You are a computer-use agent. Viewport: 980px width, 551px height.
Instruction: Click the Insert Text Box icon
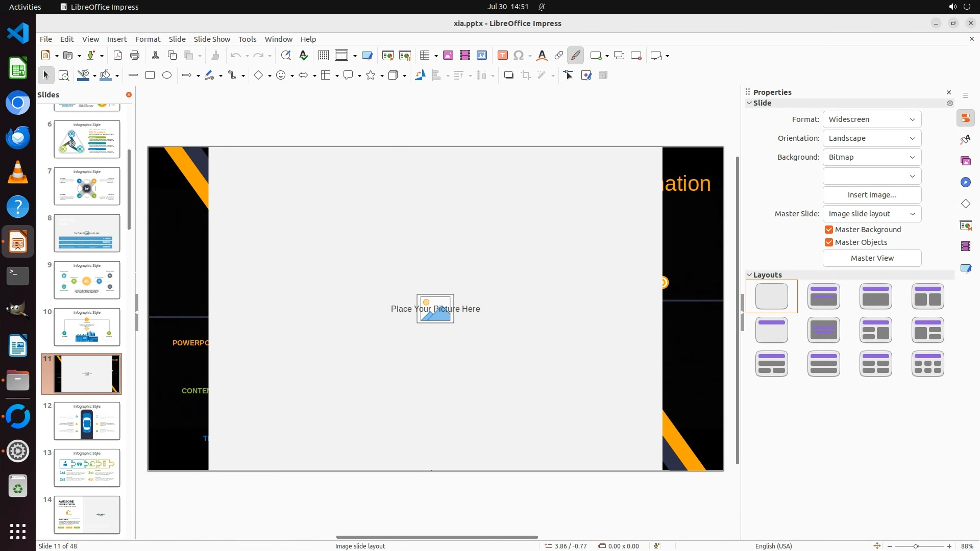[503, 56]
